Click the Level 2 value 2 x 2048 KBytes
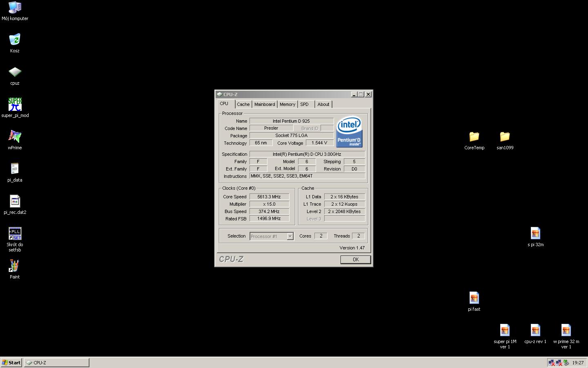 pyautogui.click(x=344, y=211)
